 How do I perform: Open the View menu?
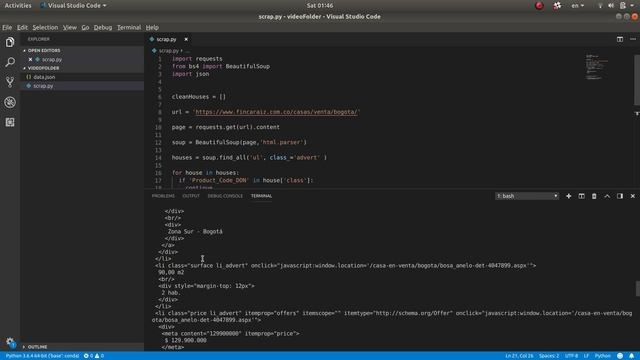pyautogui.click(x=69, y=27)
